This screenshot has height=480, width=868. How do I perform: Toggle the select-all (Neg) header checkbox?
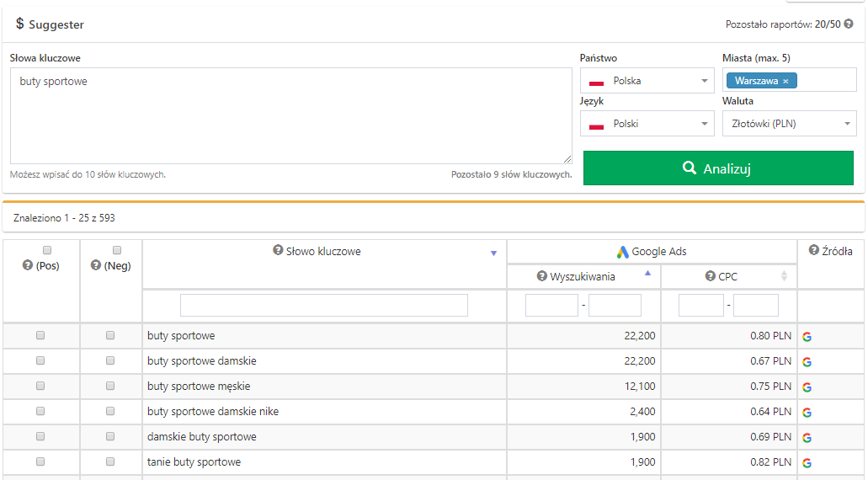(117, 250)
